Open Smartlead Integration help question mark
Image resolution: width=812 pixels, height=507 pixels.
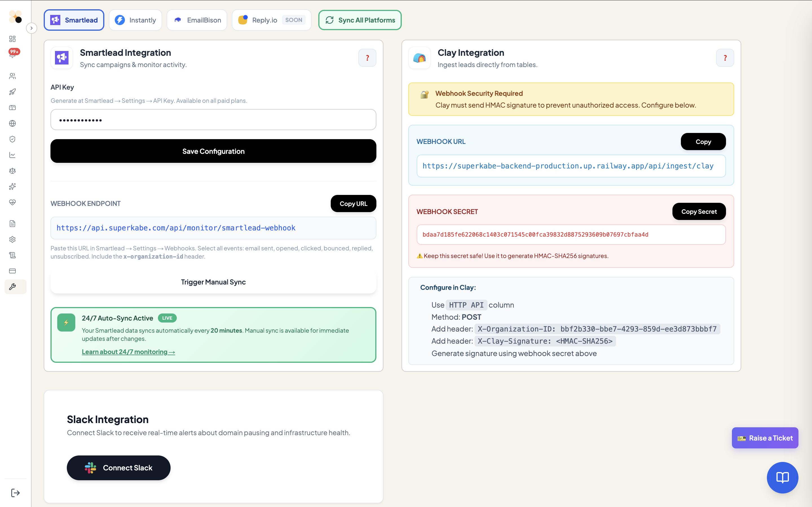pos(367,58)
